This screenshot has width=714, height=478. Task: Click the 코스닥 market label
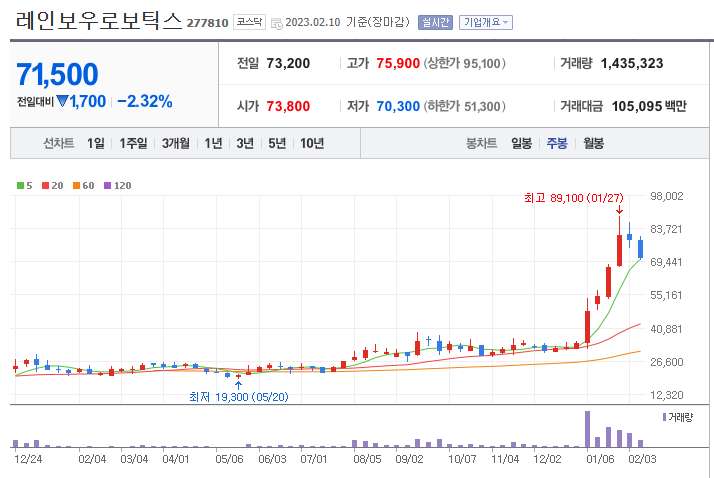(249, 22)
